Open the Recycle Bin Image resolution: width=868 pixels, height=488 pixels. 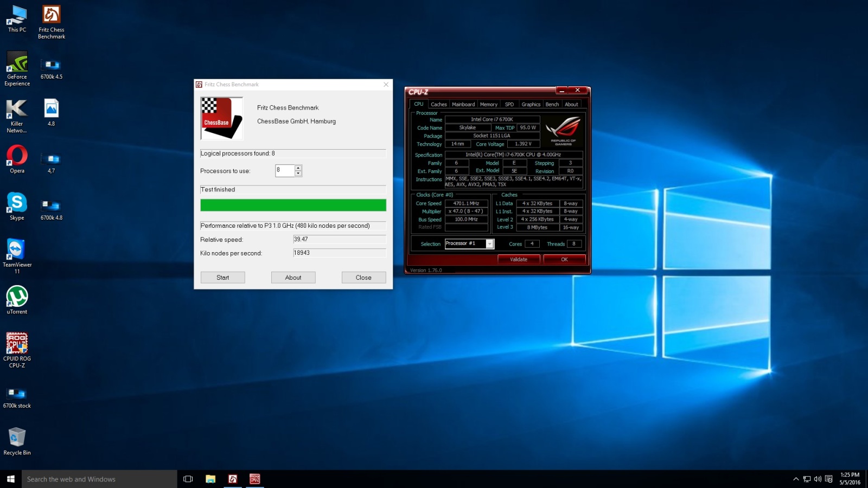(x=17, y=440)
